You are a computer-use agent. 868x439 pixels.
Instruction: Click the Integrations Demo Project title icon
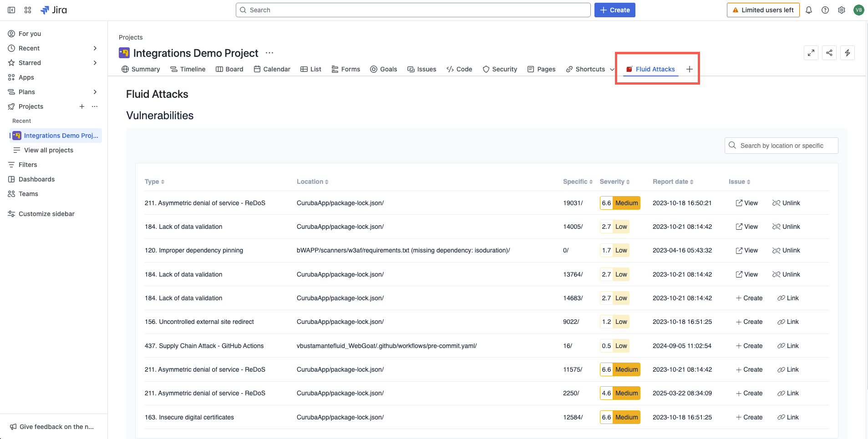click(x=124, y=53)
